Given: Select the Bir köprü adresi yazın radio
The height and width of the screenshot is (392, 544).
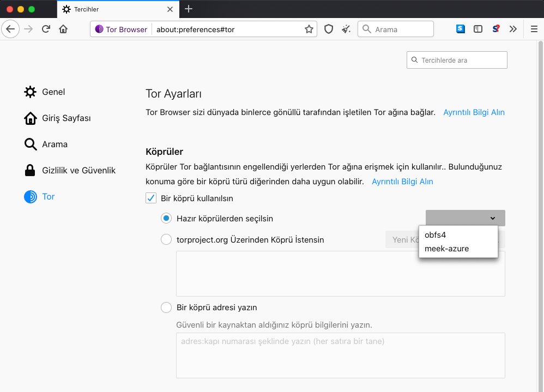Looking at the screenshot, I should [166, 307].
